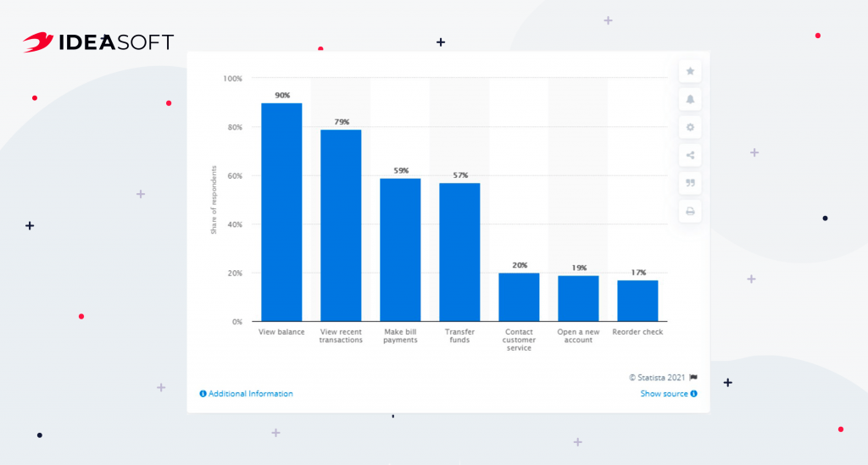Screen dimensions: 868x465
Task: Select the View balance bar
Action: [x=281, y=213]
